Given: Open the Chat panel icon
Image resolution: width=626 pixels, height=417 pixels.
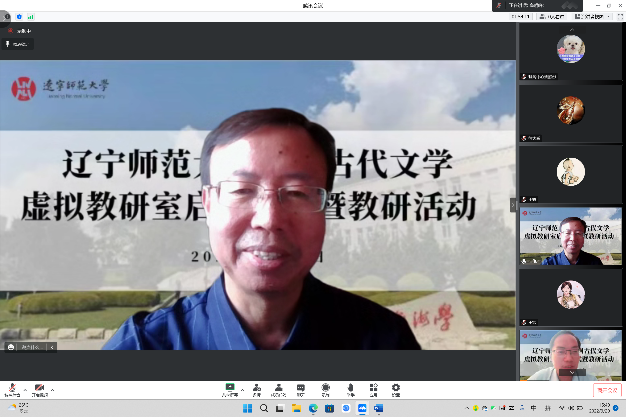Looking at the screenshot, I should 301,387.
